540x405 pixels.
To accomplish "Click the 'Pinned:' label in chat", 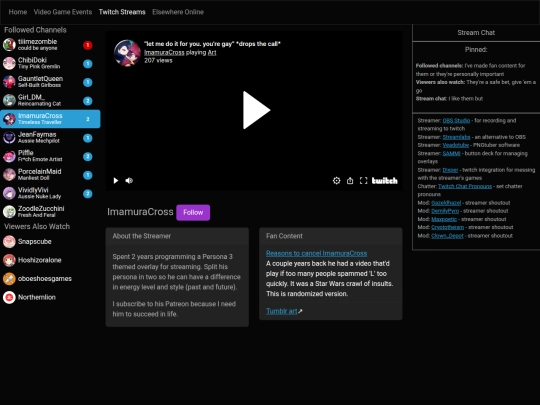I will click(x=476, y=50).
